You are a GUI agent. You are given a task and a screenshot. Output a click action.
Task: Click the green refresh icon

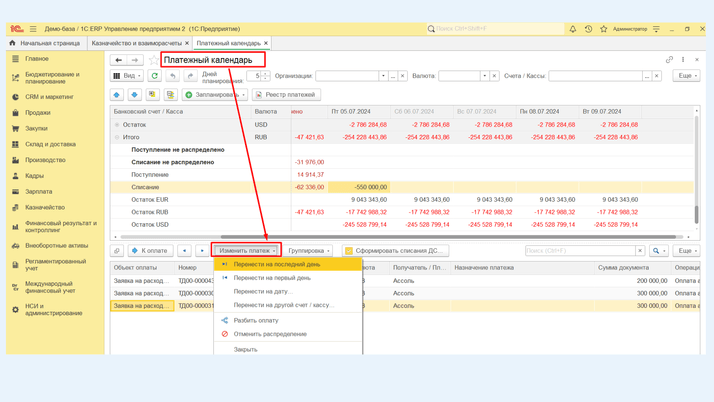(x=155, y=76)
